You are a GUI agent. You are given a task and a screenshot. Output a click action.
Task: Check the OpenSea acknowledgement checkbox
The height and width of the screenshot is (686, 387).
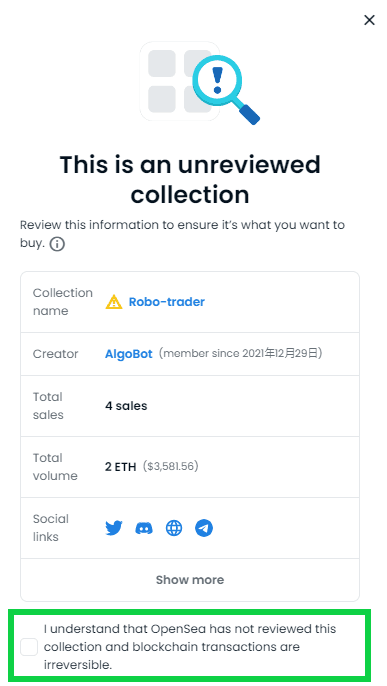tap(29, 647)
